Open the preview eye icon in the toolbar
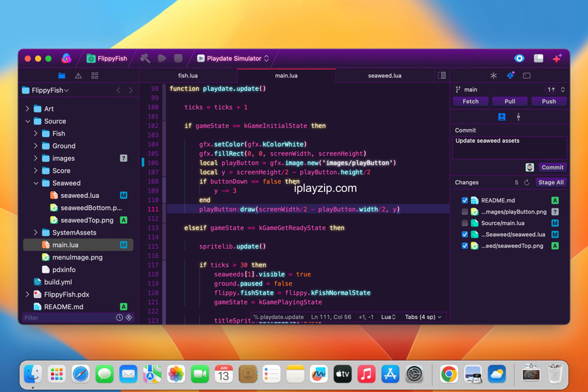The image size is (588, 392). click(519, 58)
